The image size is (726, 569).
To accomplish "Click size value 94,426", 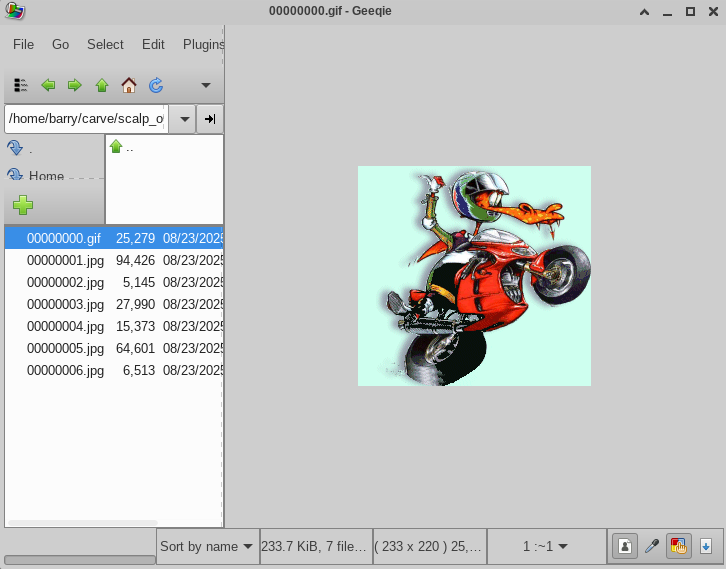I will tap(135, 260).
